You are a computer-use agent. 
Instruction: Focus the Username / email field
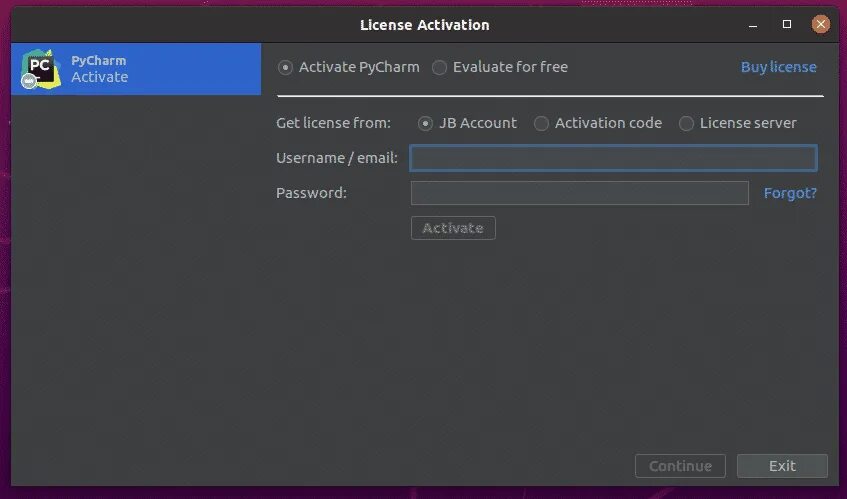point(613,158)
